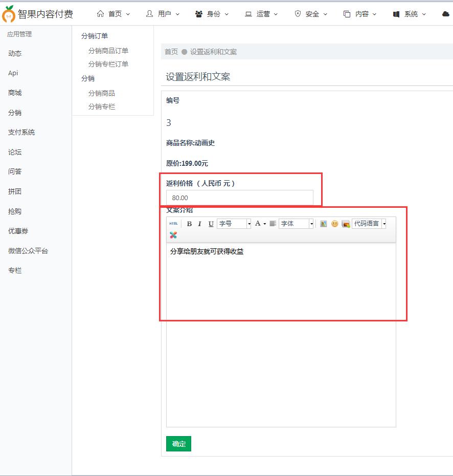Click the 返利价格 input showing 80.00

[x=240, y=197]
